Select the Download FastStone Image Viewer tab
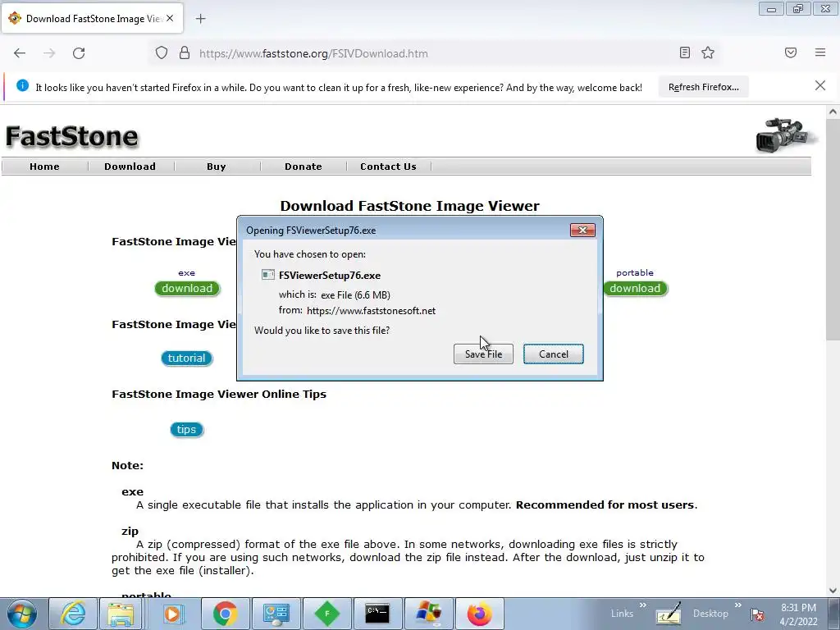 (x=93, y=18)
